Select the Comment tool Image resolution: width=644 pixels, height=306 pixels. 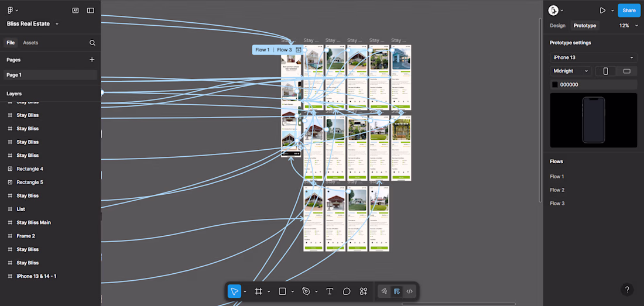[347, 291]
